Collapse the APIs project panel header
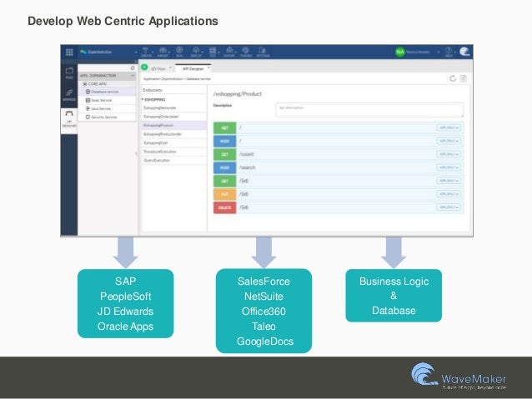This screenshot has width=532, height=399. pyautogui.click(x=133, y=76)
